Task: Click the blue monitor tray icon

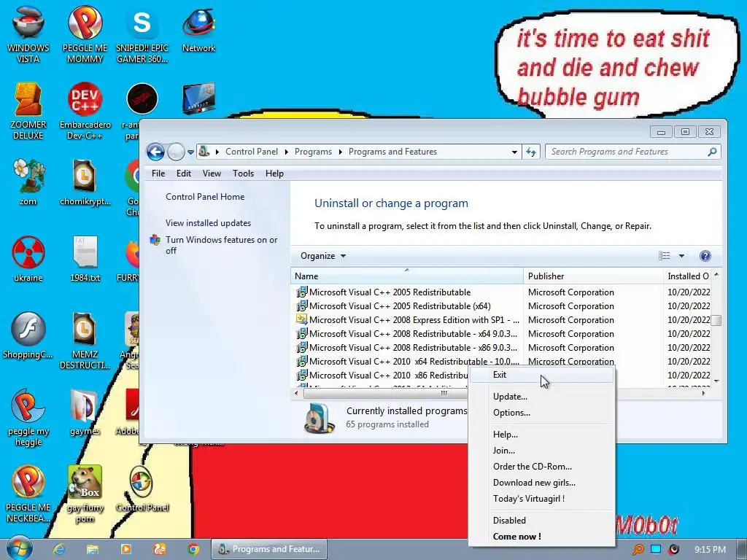Action: point(656,550)
